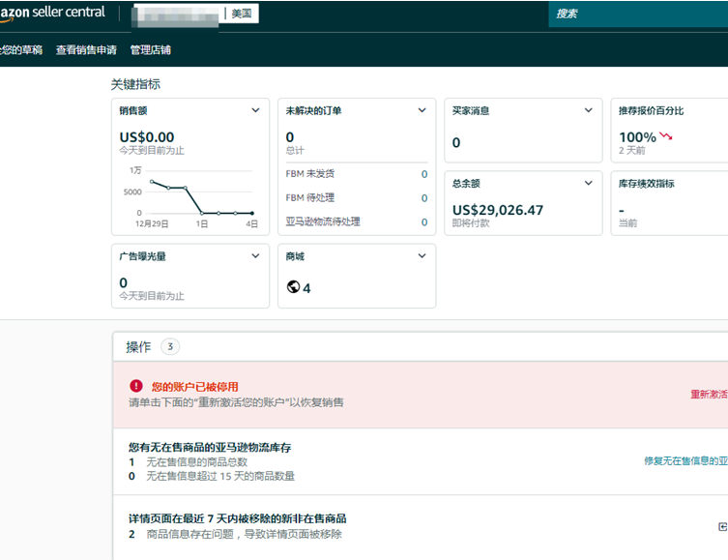Viewport: 728px width, 560px height.
Task: Open the 美国 marketplace selector
Action: point(242,14)
